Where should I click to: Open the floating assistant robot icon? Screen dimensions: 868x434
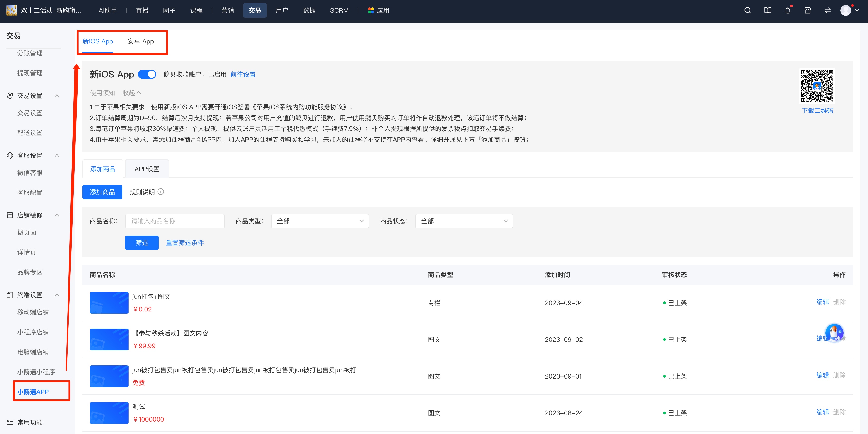click(834, 333)
